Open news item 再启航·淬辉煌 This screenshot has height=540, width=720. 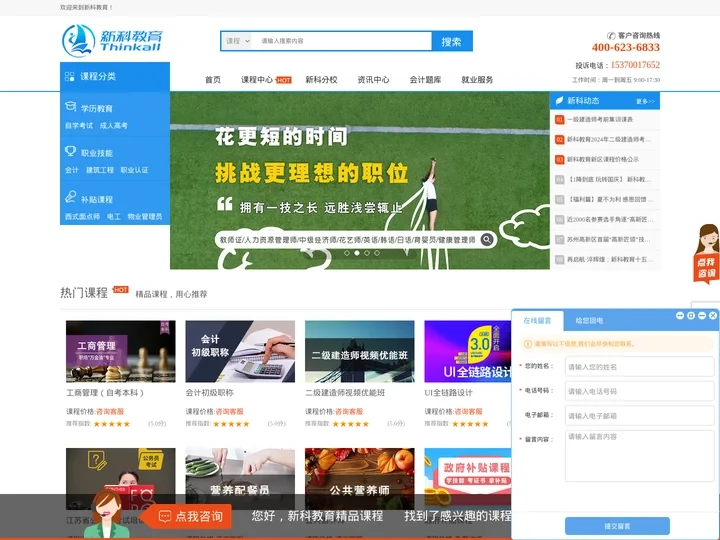610,259
